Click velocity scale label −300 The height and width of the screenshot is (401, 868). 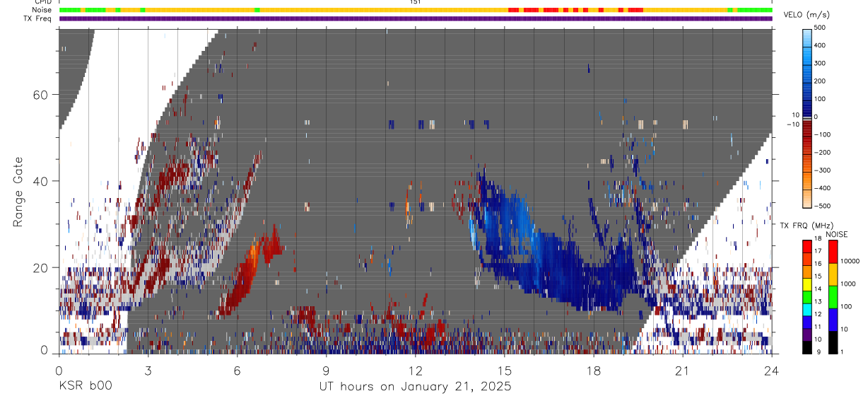click(821, 170)
